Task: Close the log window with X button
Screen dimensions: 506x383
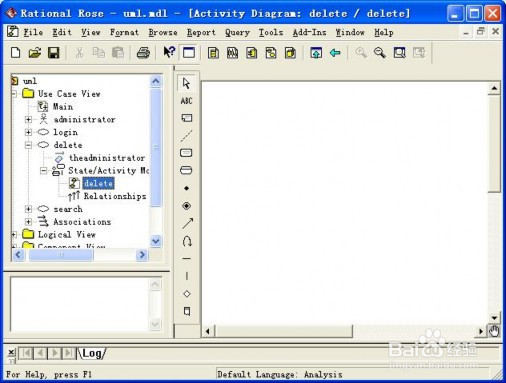Action: (x=11, y=352)
